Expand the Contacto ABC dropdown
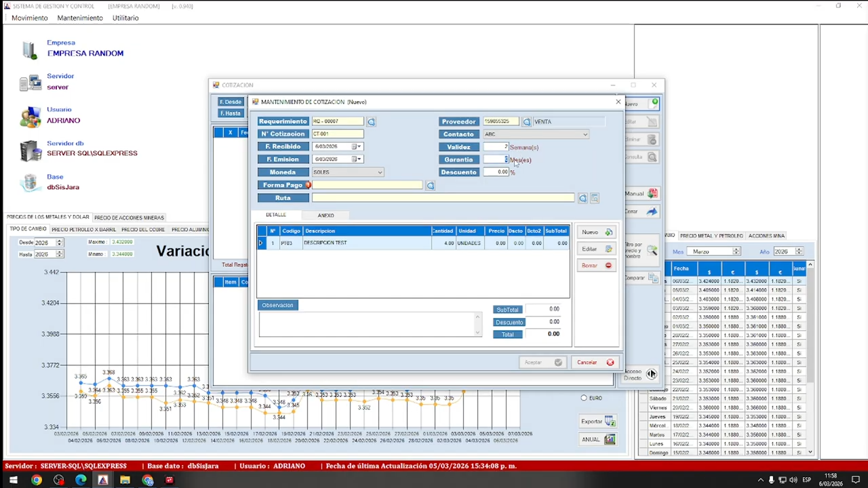Image resolution: width=868 pixels, height=488 pixels. click(585, 134)
